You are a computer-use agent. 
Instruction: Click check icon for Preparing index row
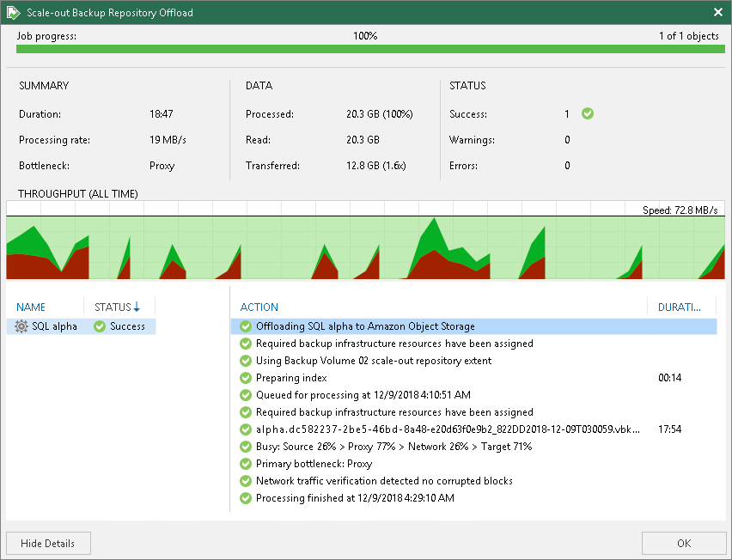[246, 378]
